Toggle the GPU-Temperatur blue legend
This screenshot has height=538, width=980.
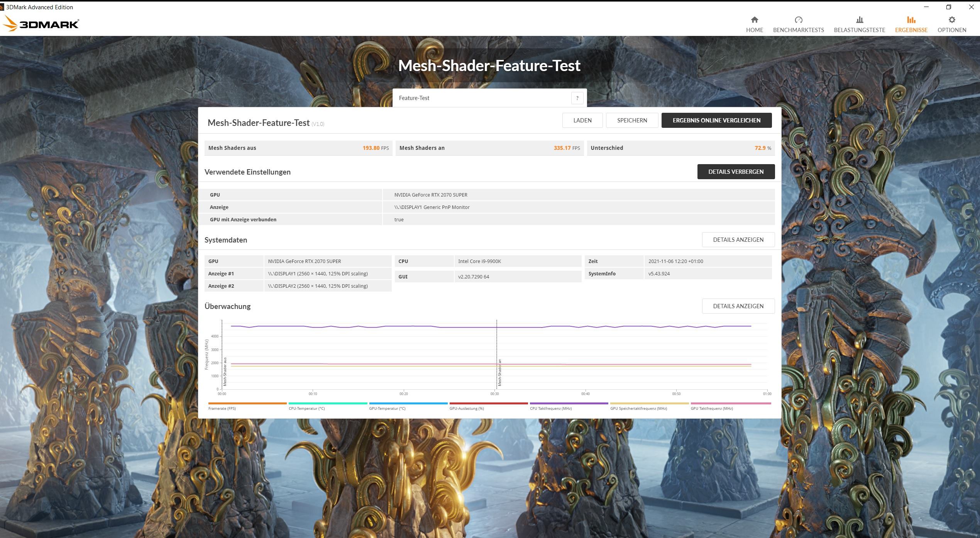click(408, 406)
